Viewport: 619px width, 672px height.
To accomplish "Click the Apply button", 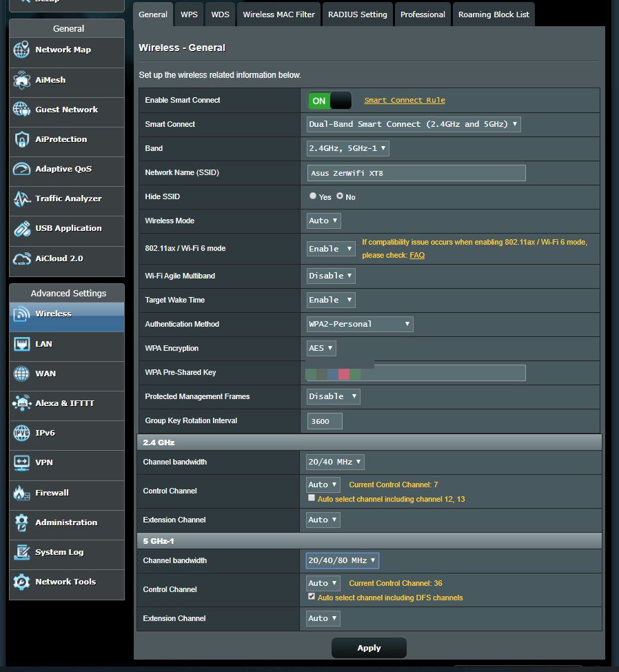I will (369, 648).
